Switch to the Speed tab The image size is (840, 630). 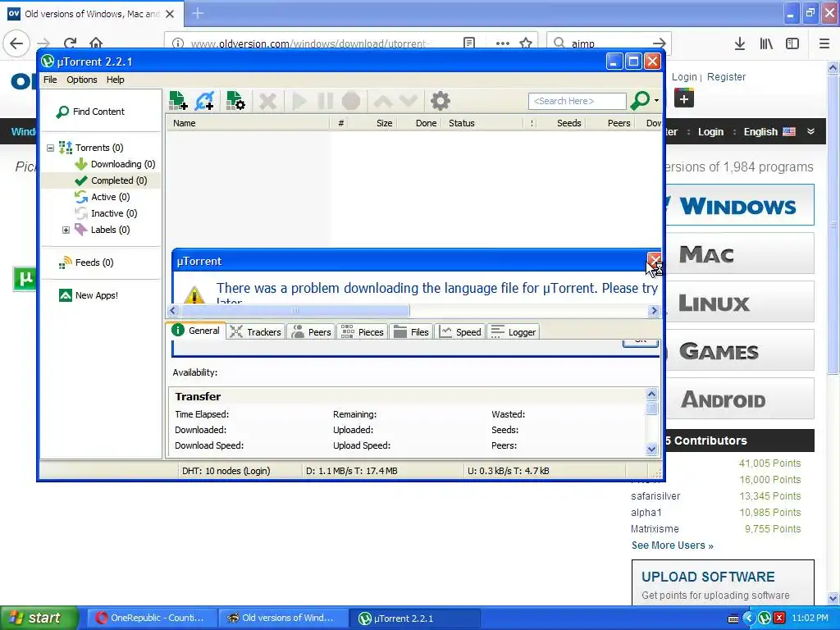(x=460, y=332)
